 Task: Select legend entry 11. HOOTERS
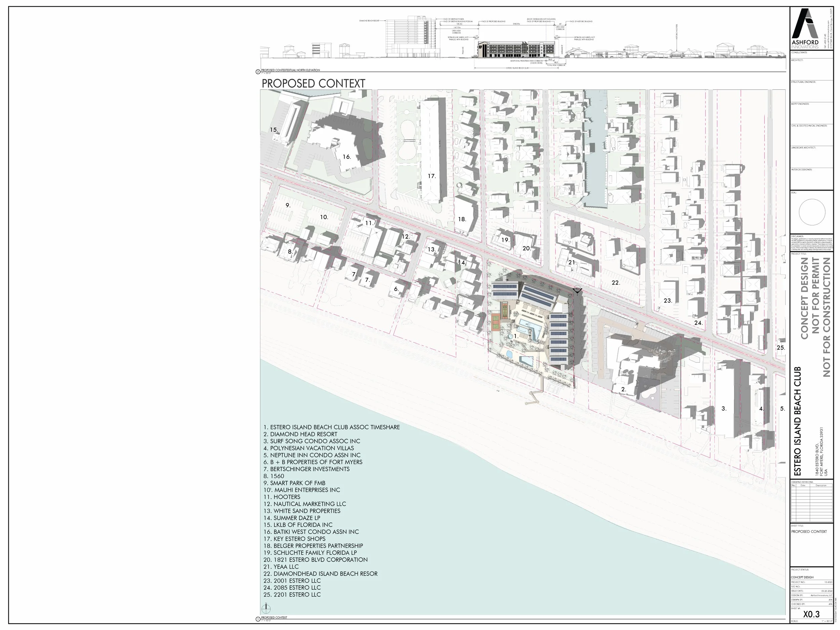[282, 497]
